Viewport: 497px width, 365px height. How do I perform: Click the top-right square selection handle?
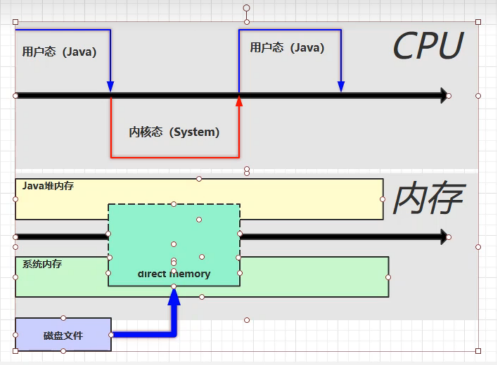click(x=478, y=22)
